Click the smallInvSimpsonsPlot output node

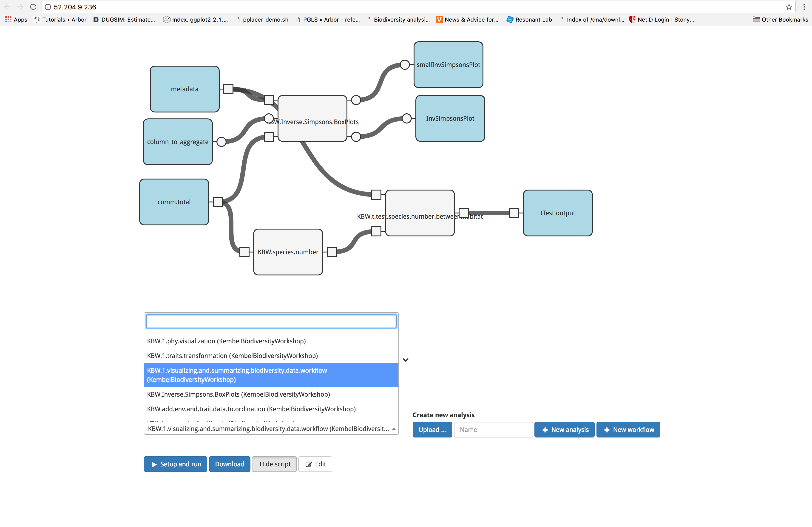click(449, 64)
